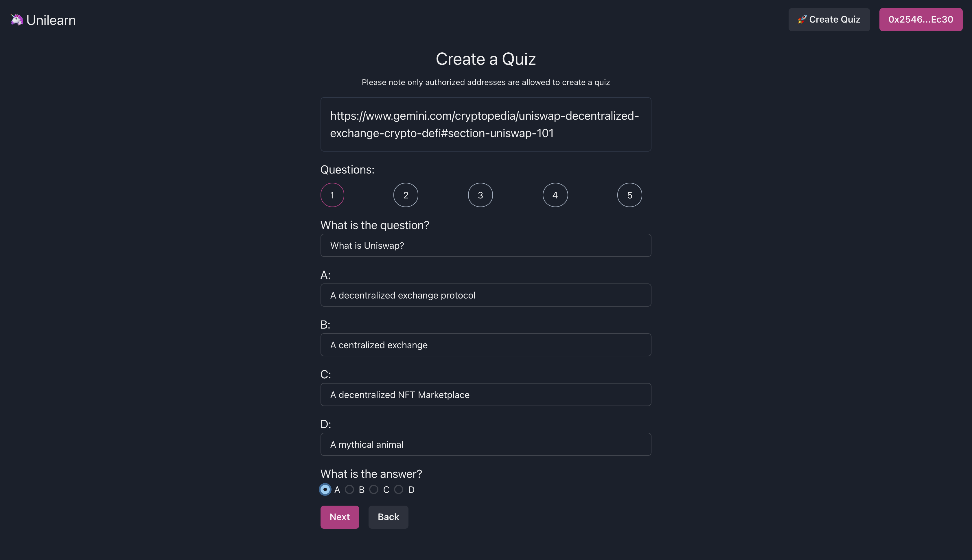Switch to question 1
The height and width of the screenshot is (560, 972).
[x=332, y=195]
